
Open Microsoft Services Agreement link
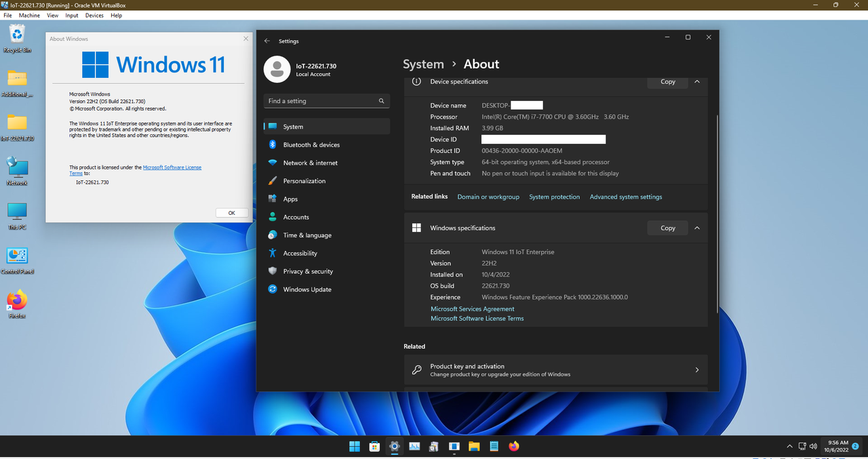coord(473,309)
